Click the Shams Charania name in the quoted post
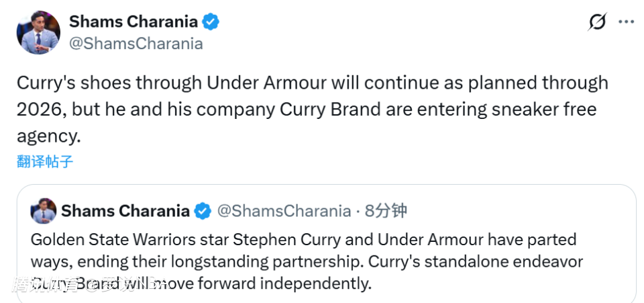This screenshot has width=644, height=303. [125, 211]
